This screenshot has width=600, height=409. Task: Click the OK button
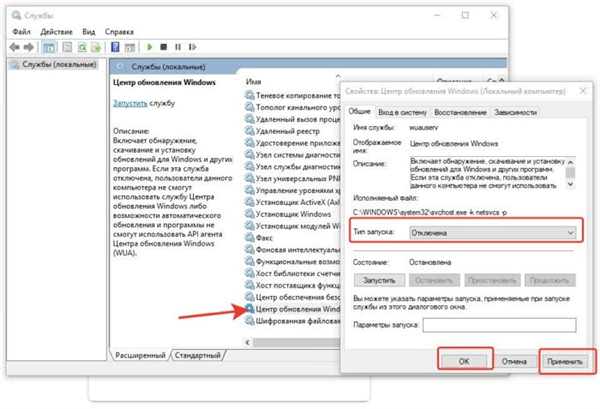(x=464, y=361)
